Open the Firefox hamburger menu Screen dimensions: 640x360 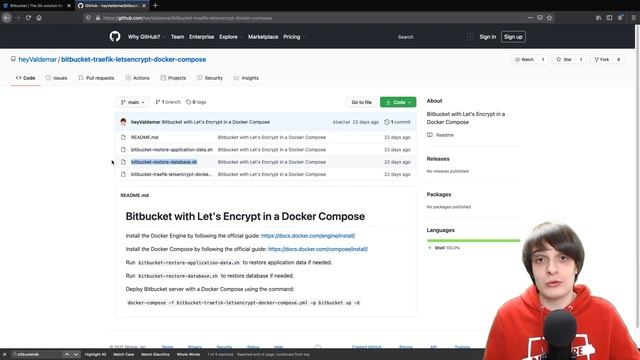(633, 18)
